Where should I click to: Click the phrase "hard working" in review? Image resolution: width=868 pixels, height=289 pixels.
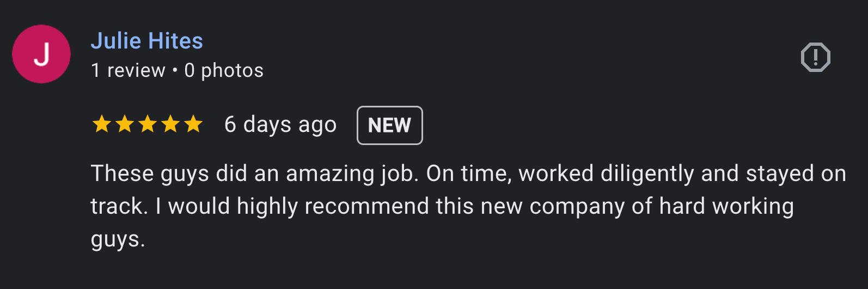pos(726,207)
